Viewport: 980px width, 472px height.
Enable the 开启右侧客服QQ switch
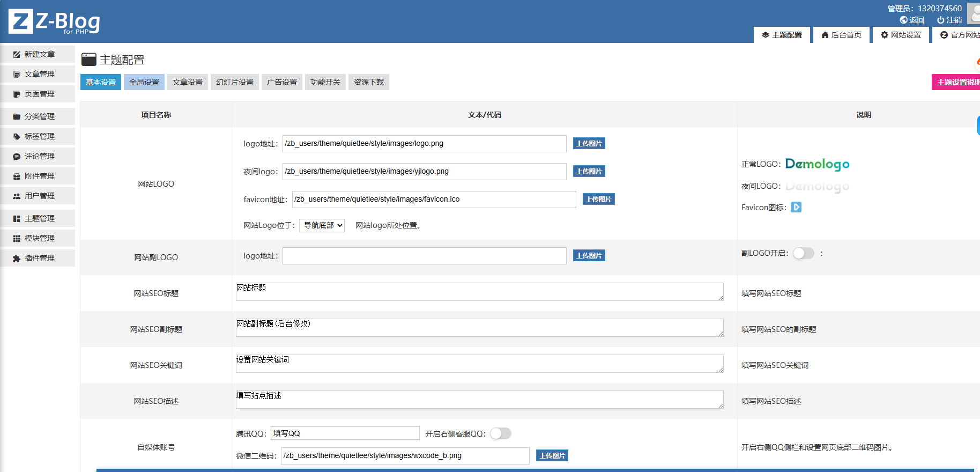click(x=500, y=433)
